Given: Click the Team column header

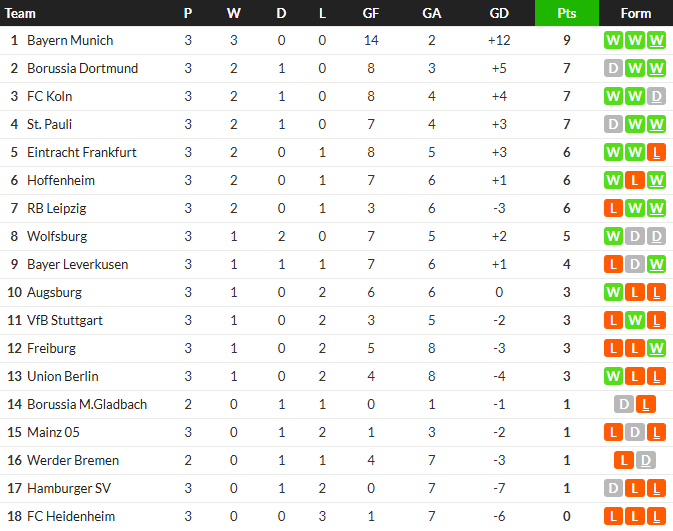Looking at the screenshot, I should 21,13.
